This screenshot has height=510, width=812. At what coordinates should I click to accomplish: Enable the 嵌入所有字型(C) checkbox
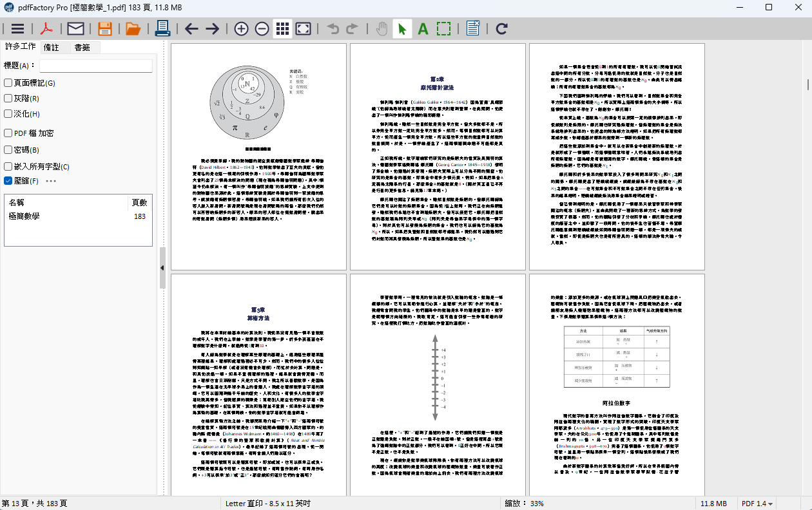pyautogui.click(x=8, y=167)
